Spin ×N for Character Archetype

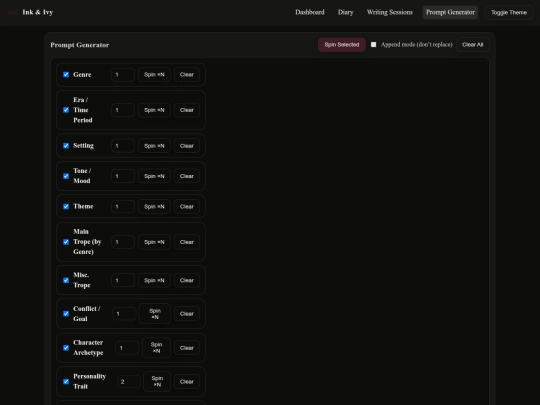coord(156,348)
